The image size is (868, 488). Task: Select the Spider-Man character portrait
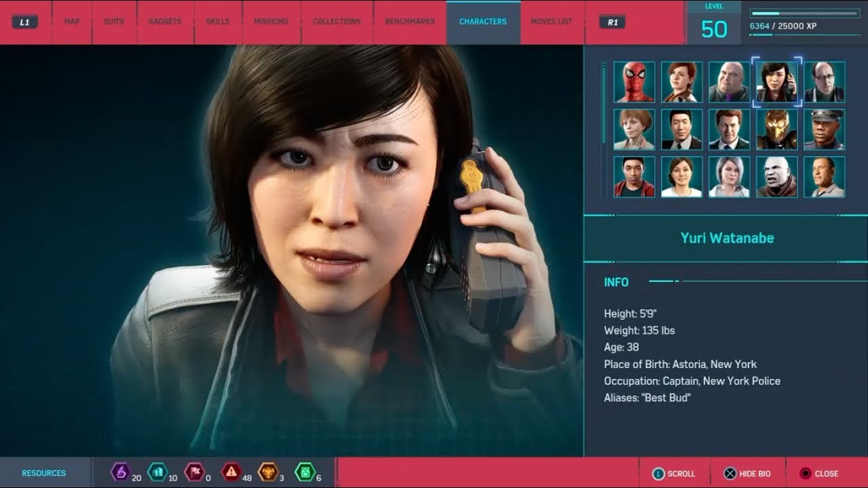click(x=634, y=82)
